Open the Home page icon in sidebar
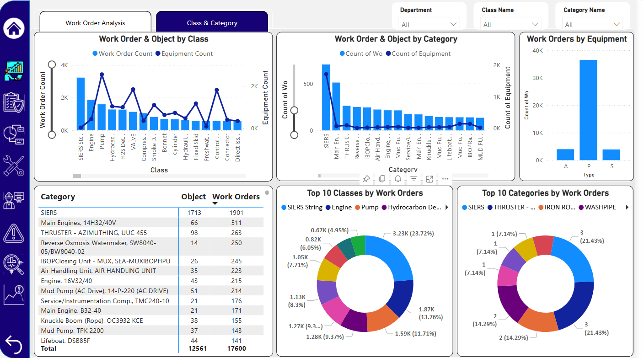This screenshot has width=644, height=358. click(14, 28)
